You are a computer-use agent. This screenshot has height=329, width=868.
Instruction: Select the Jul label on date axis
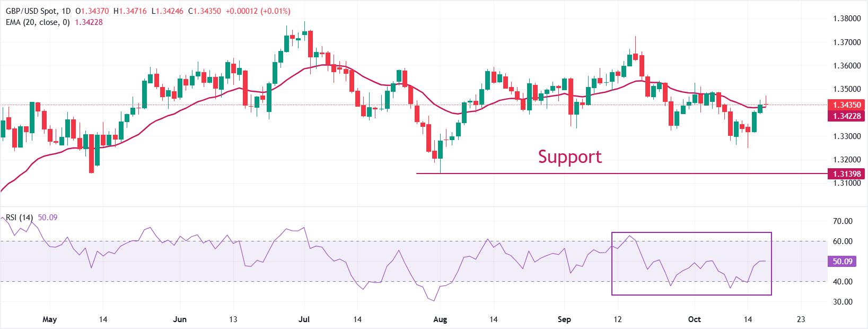[304, 319]
